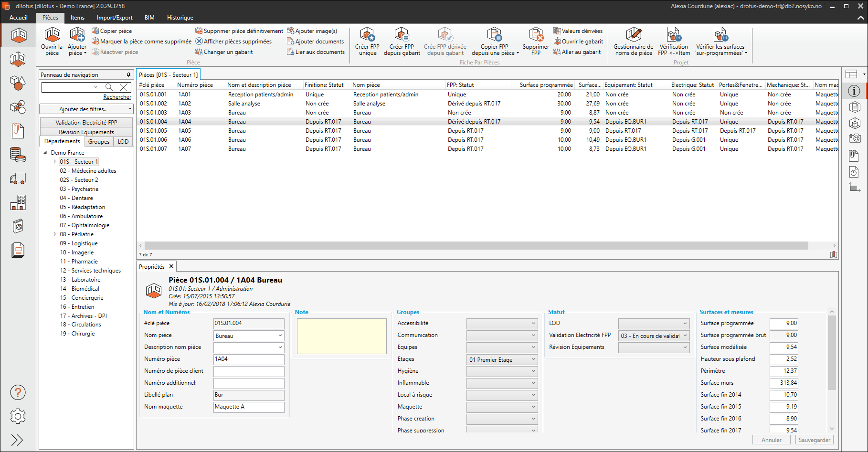Viewport: 868px width, 452px height.
Task: Click Supprimer FPP icon
Action: tap(536, 35)
